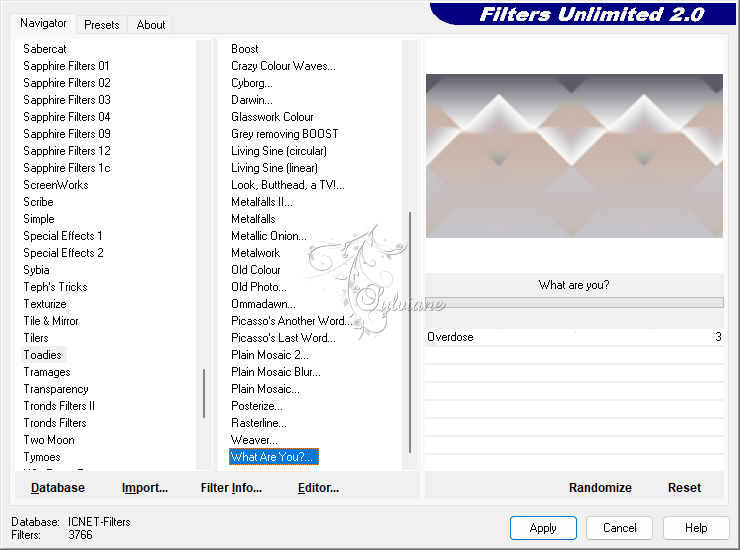Select the Toadies category
Viewport: 740px width, 550px height.
pos(42,355)
